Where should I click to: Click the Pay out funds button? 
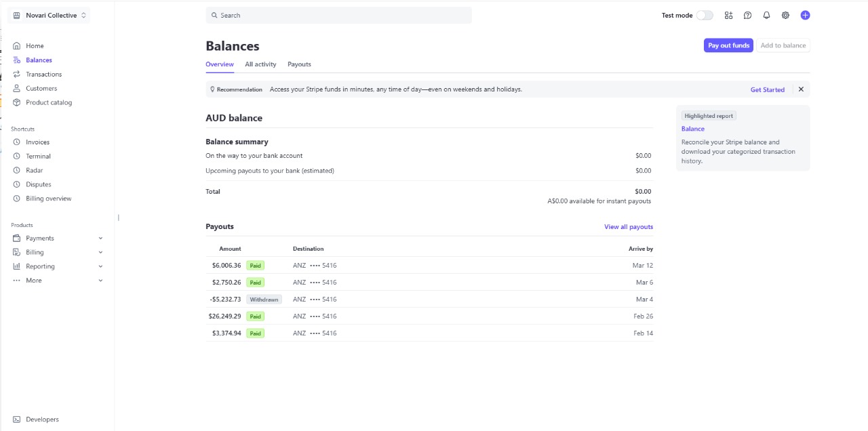point(728,45)
